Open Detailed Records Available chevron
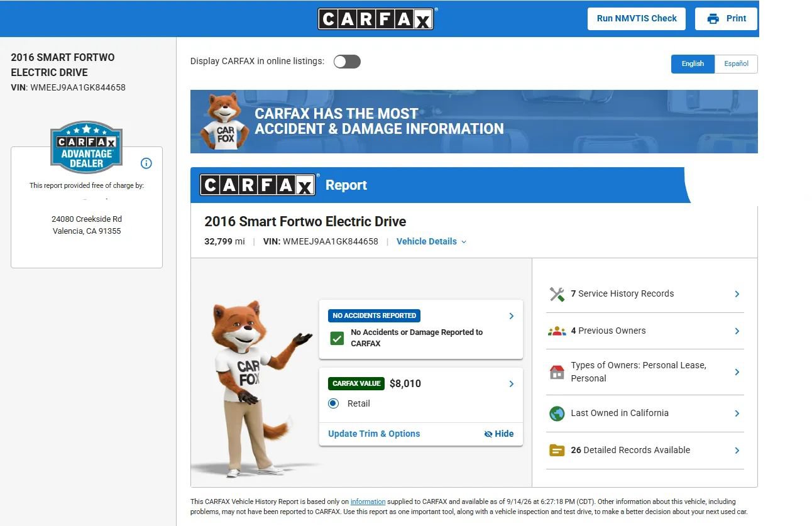Viewport: 812px width, 526px height. pyautogui.click(x=737, y=451)
